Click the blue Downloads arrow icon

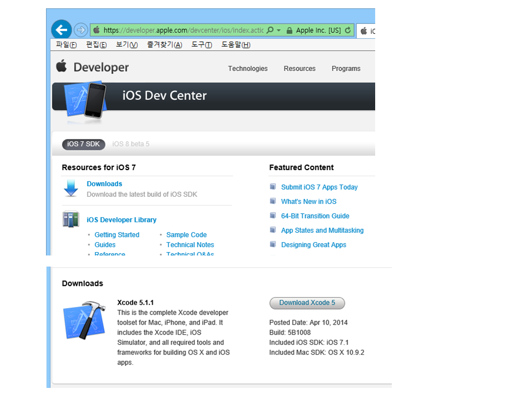point(71,188)
